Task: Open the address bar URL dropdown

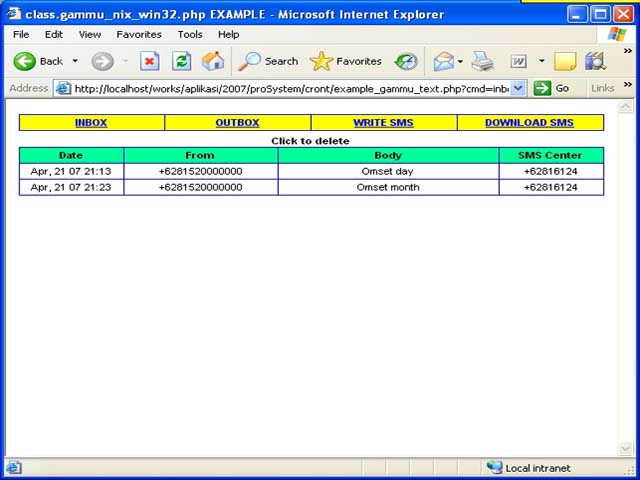Action: [x=518, y=88]
